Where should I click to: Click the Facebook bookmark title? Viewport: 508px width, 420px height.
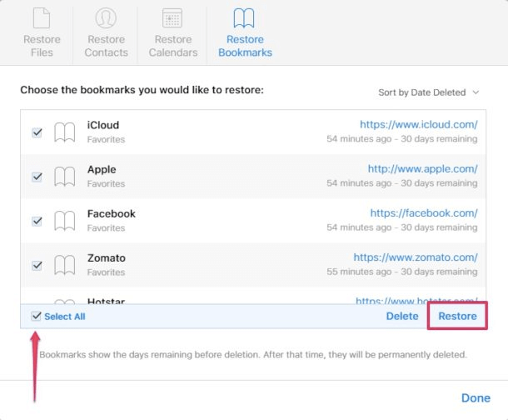pos(112,214)
